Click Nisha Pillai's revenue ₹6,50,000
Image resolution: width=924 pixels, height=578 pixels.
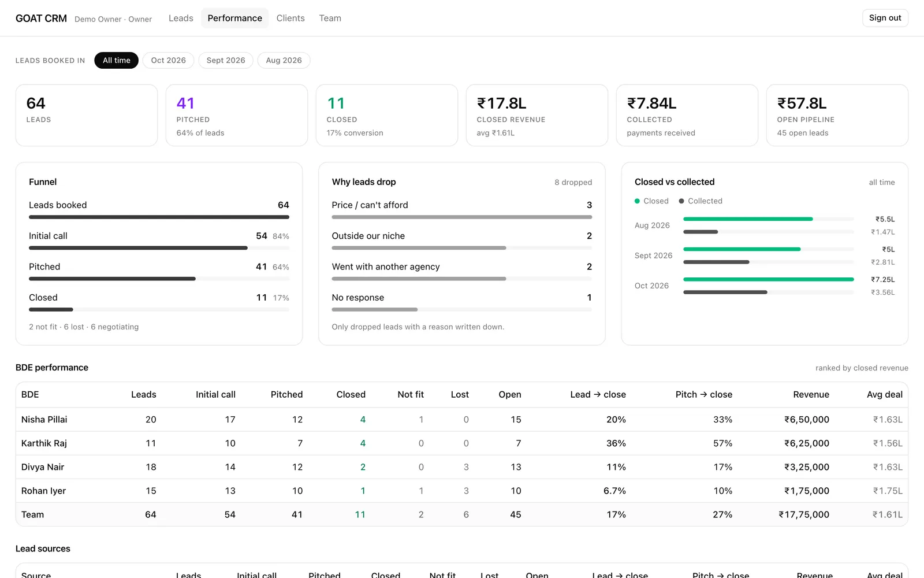tap(806, 420)
